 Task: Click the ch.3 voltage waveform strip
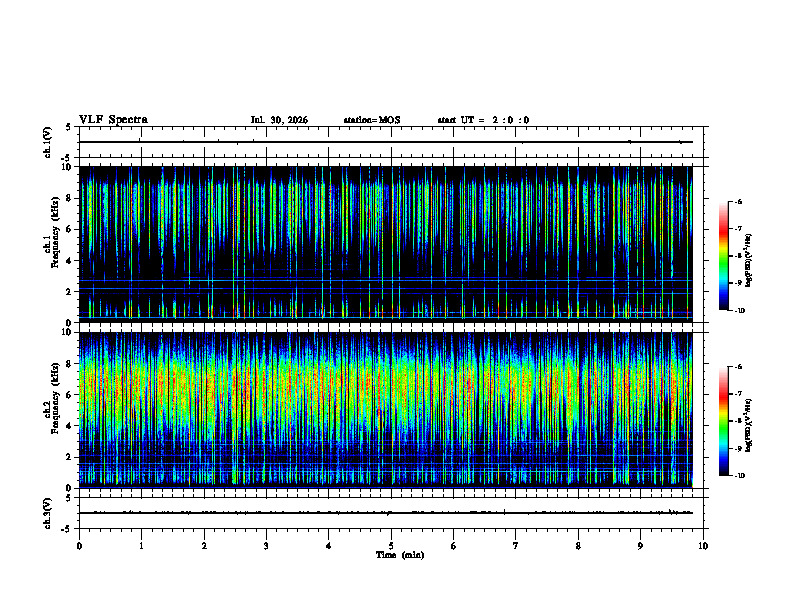[x=391, y=513]
